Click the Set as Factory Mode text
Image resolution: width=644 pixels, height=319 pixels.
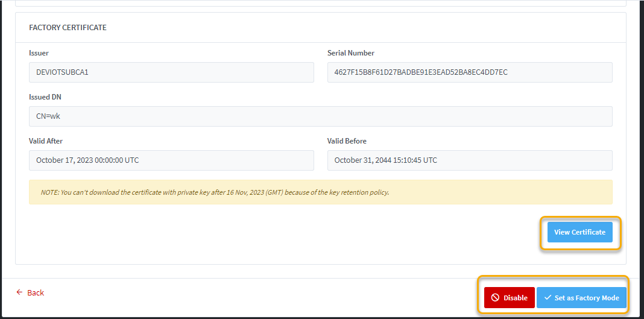click(x=587, y=298)
